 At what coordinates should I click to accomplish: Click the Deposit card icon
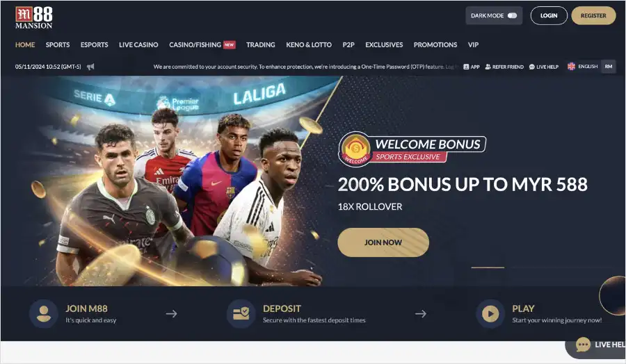coord(241,314)
